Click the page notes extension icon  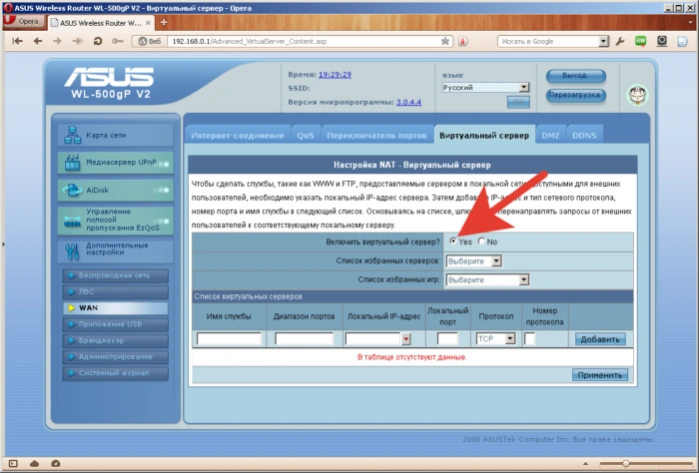point(682,41)
